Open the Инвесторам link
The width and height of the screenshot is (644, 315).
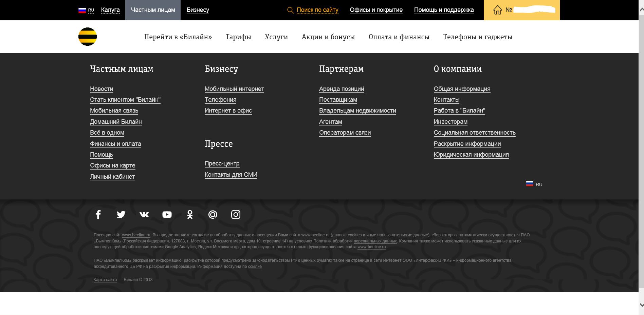tap(450, 122)
